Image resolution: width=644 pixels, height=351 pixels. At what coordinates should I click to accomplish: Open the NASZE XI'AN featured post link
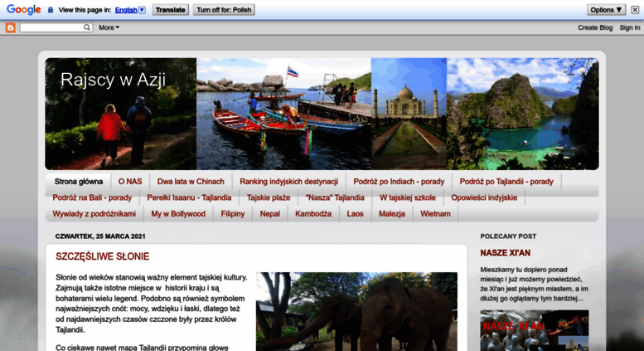pos(506,253)
